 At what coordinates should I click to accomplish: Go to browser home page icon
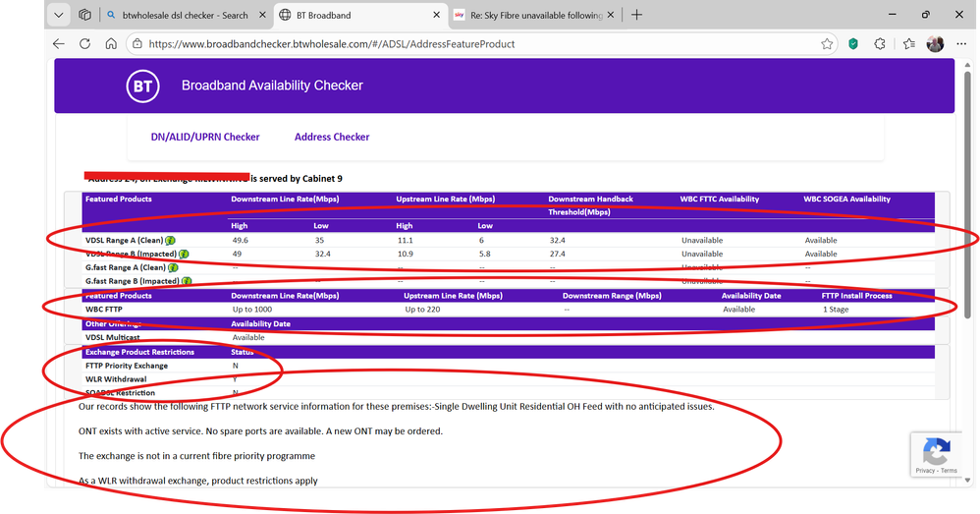coord(111,44)
